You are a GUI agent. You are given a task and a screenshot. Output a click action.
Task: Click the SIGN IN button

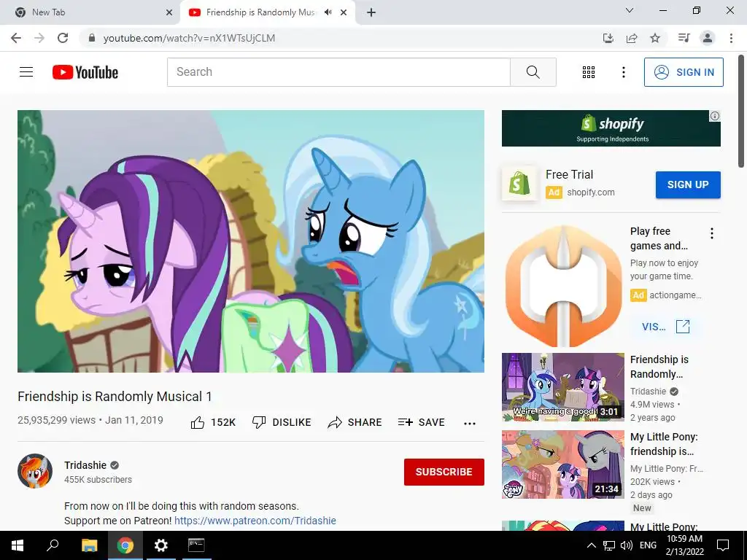(684, 72)
